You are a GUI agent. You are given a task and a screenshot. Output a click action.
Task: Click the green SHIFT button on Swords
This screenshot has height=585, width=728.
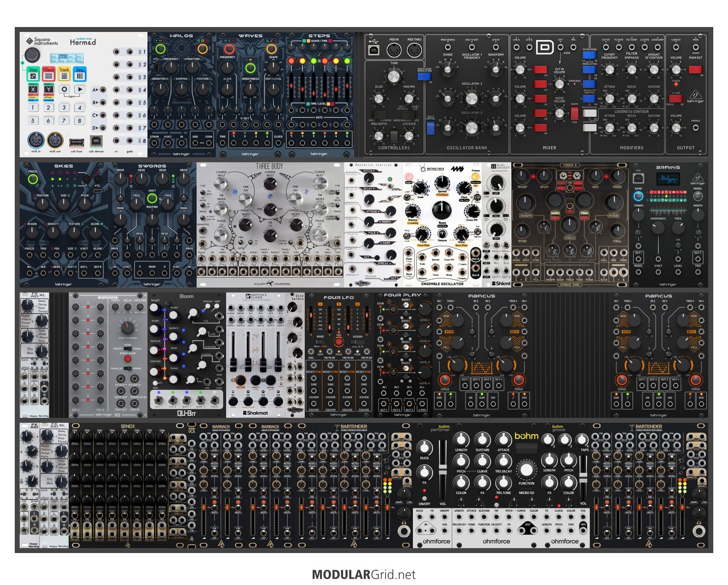(152, 199)
